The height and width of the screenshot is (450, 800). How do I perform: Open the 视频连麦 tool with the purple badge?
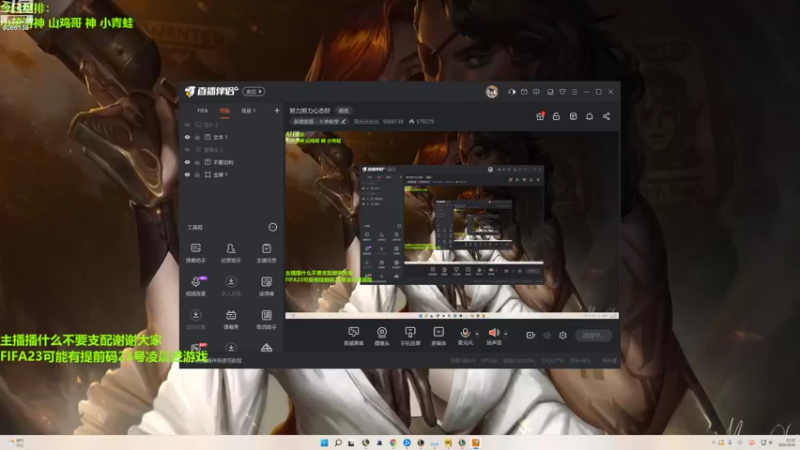tap(195, 286)
